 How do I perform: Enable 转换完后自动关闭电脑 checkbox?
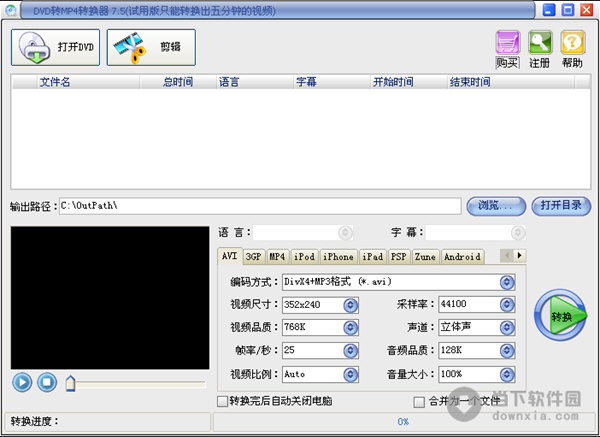point(223,401)
